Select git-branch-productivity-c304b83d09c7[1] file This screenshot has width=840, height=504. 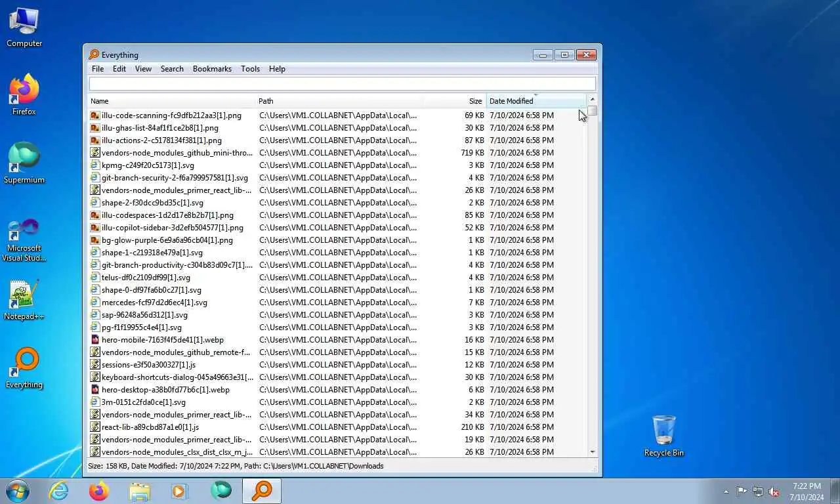click(177, 265)
